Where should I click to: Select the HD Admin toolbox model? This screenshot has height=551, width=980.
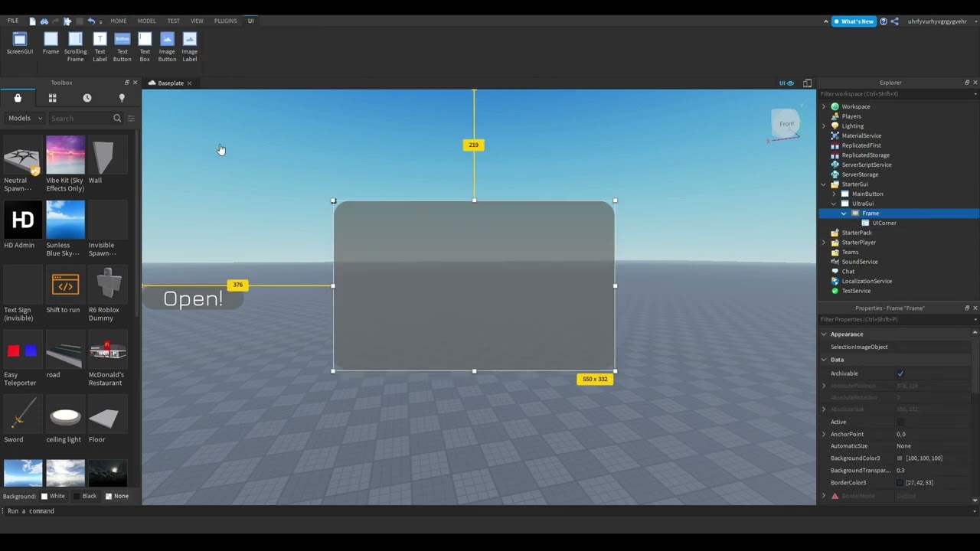click(x=22, y=226)
